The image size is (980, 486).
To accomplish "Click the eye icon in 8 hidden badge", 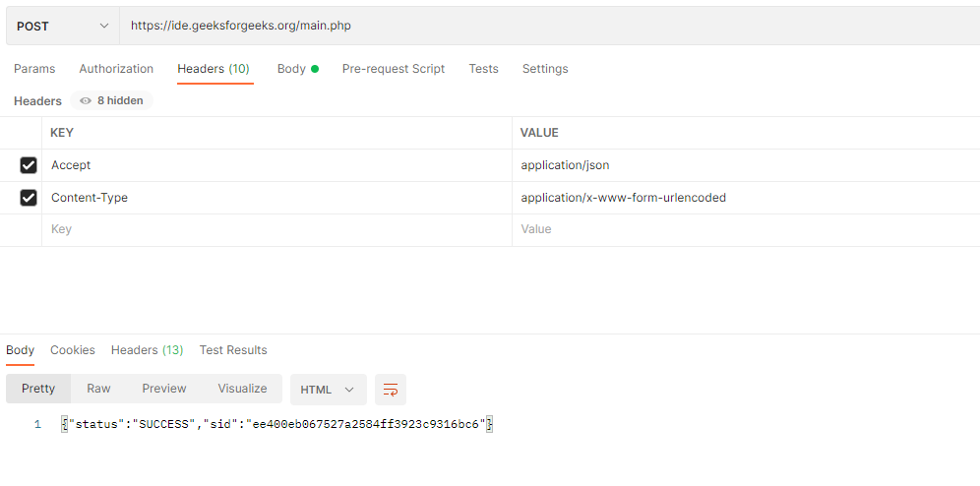I will coord(86,100).
